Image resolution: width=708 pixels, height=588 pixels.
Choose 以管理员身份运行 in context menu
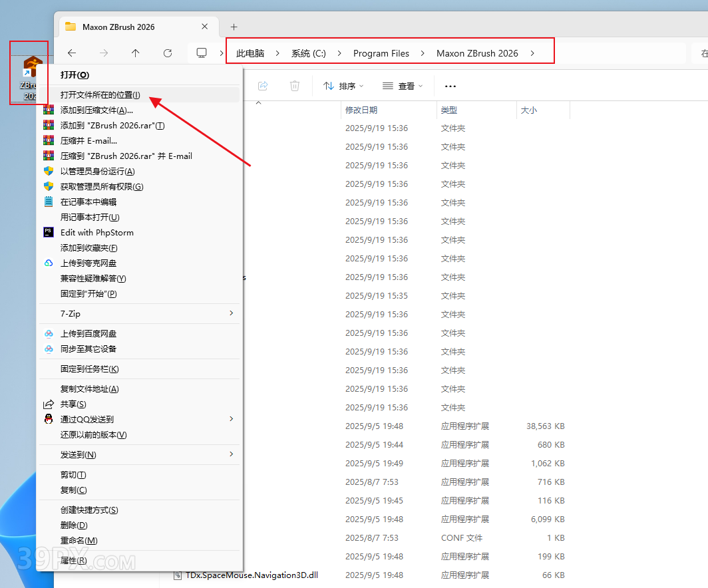pyautogui.click(x=97, y=172)
